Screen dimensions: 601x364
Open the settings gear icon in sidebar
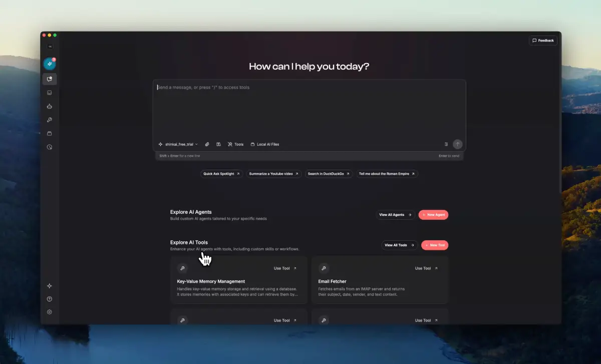click(50, 312)
